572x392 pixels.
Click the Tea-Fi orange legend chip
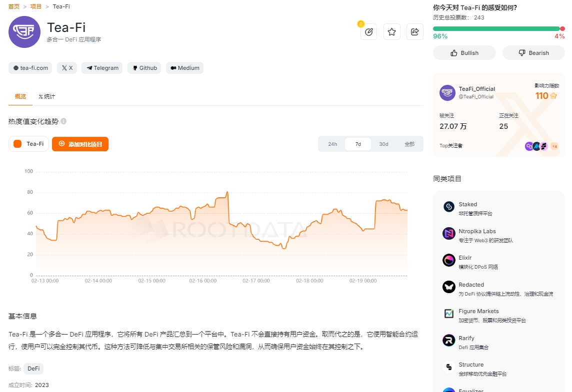[29, 144]
